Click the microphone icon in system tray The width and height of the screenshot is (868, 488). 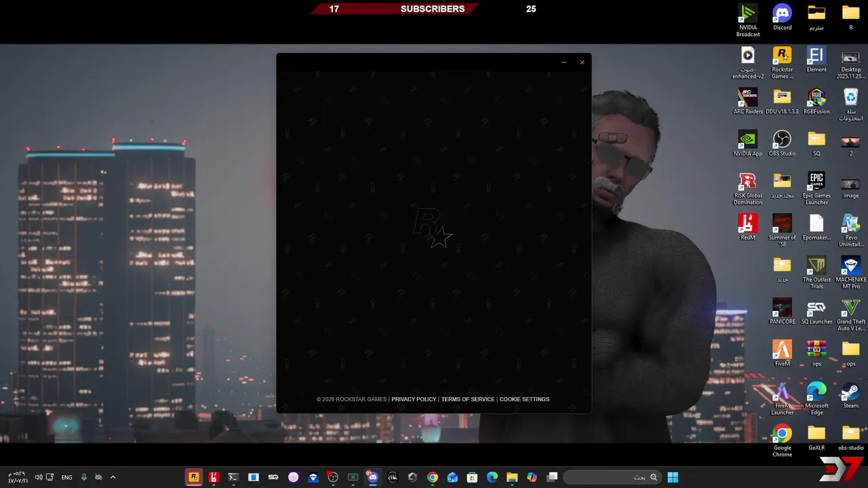coord(83,477)
